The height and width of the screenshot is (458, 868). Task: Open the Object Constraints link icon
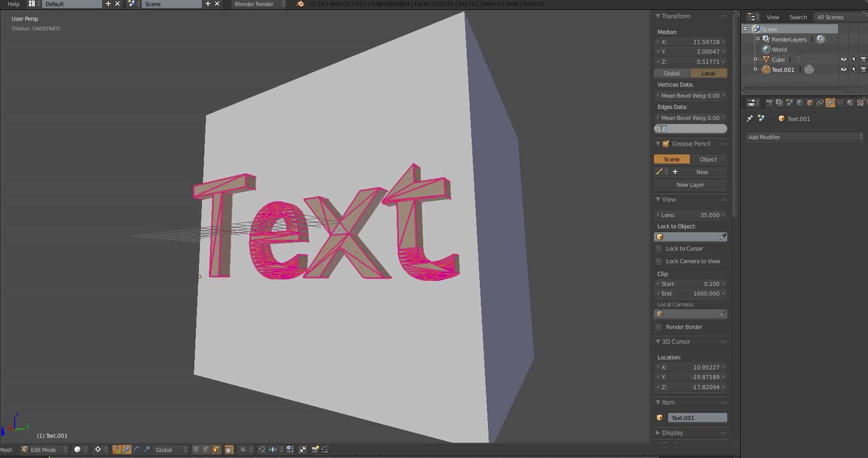[x=820, y=102]
